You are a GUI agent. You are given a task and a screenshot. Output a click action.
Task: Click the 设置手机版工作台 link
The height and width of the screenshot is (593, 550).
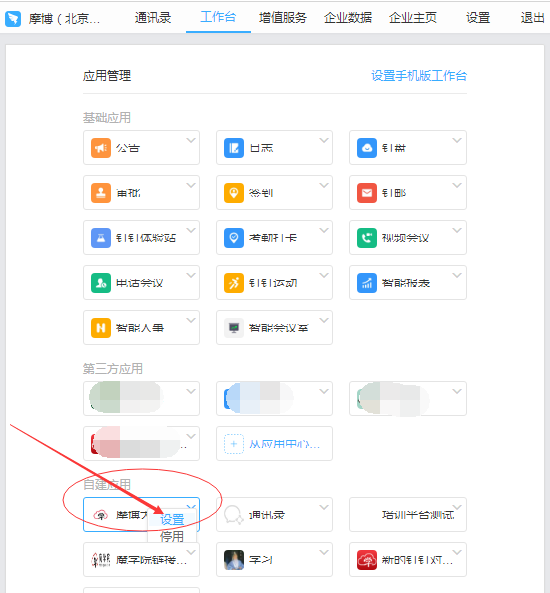point(419,76)
